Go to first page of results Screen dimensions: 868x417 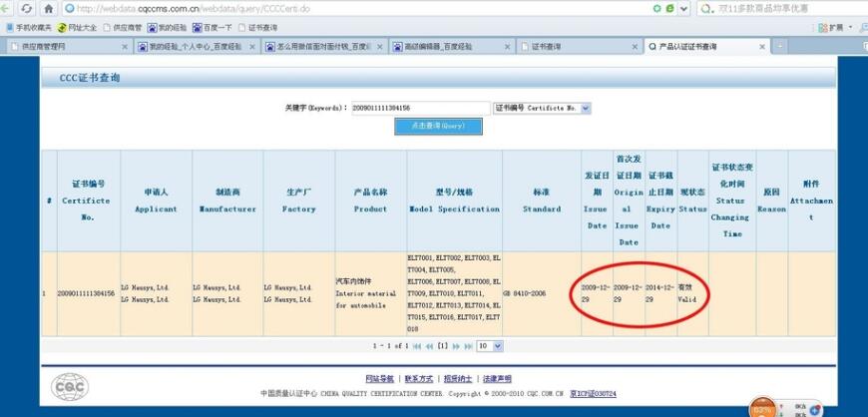[x=417, y=346]
